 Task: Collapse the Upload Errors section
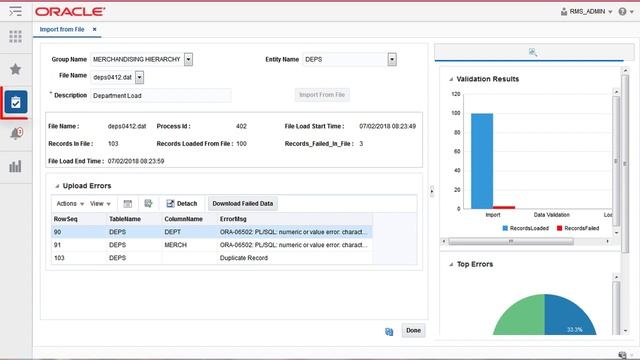coord(57,186)
